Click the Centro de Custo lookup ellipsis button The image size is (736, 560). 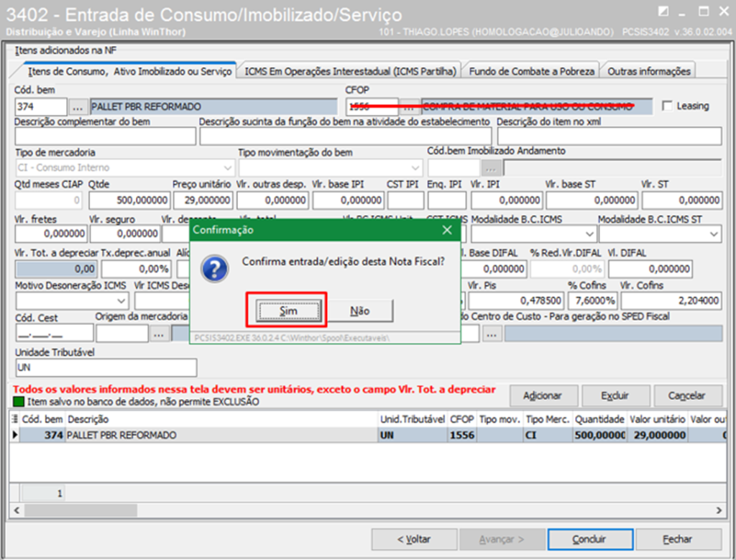tap(492, 333)
